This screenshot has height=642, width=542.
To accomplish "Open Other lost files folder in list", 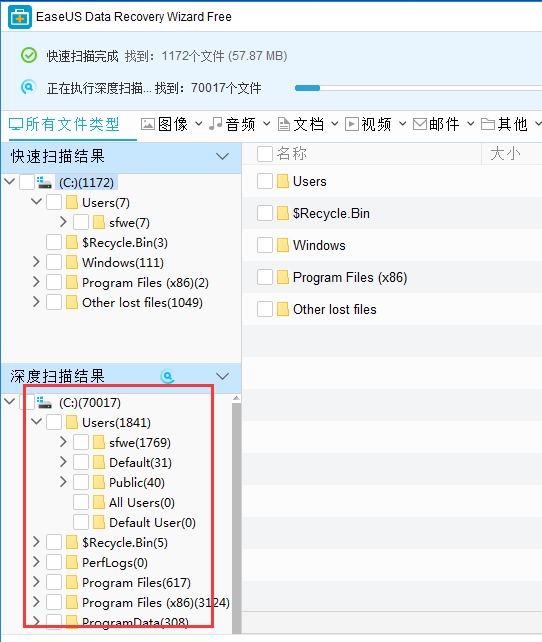I will coord(334,310).
